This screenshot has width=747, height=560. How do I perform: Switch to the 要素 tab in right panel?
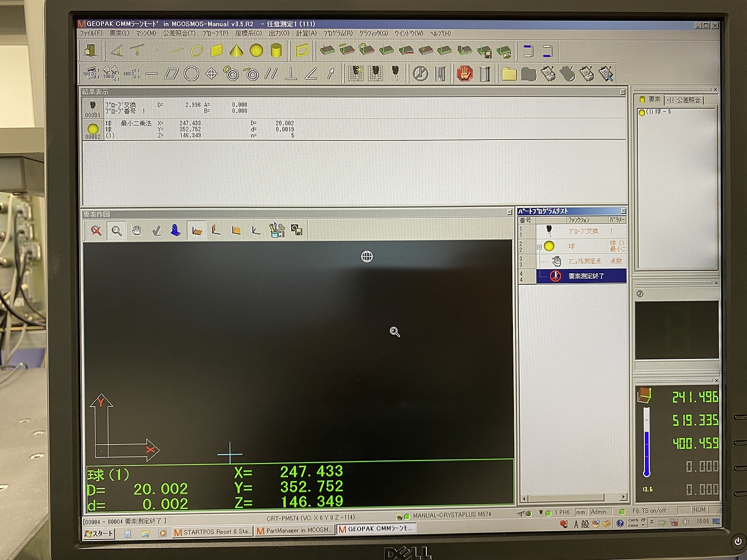pyautogui.click(x=650, y=100)
